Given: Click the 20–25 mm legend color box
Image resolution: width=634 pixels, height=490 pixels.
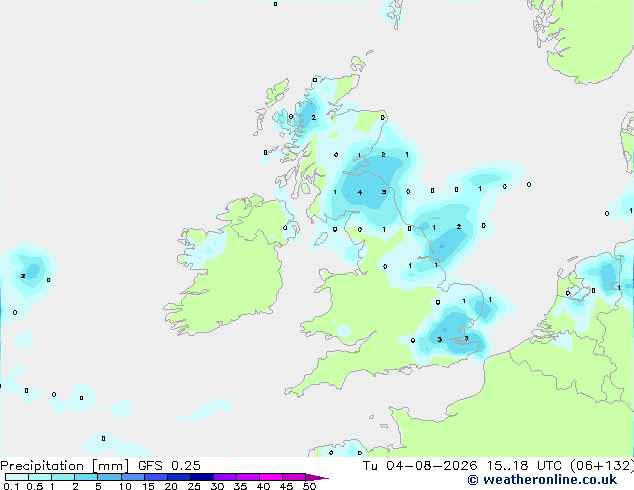Looking at the screenshot, I should (x=178, y=477).
